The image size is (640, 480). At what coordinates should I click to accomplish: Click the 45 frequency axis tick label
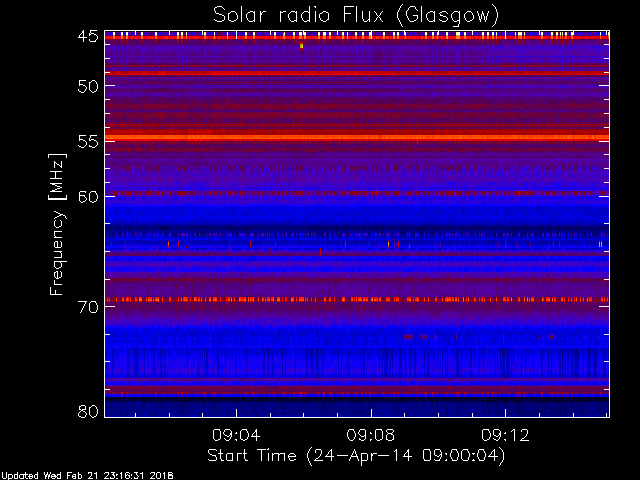88,36
